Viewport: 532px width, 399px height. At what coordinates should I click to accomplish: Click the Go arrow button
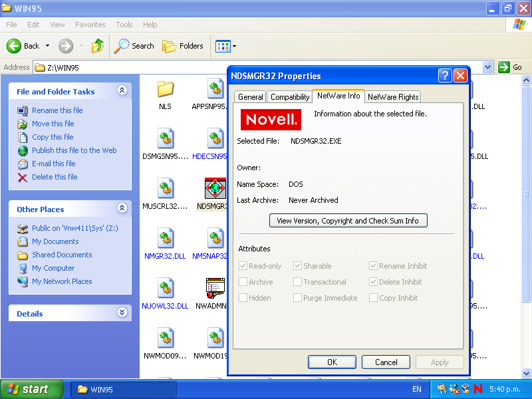tap(504, 67)
